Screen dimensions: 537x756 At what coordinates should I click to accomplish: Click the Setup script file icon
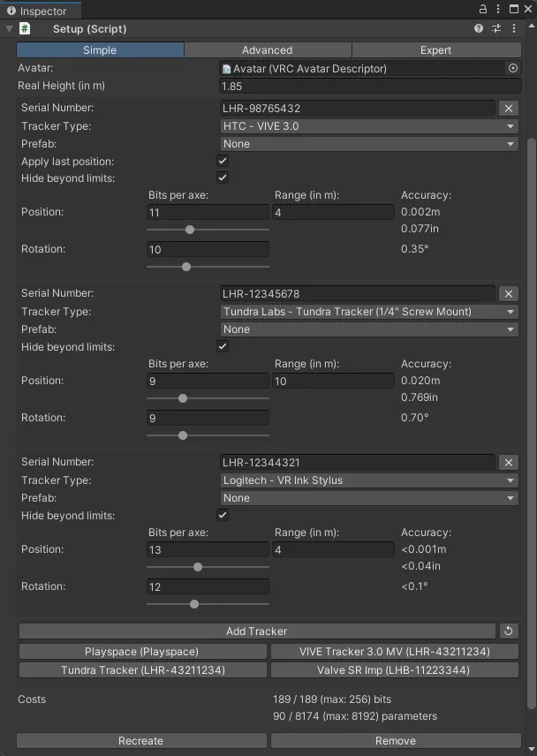point(25,28)
